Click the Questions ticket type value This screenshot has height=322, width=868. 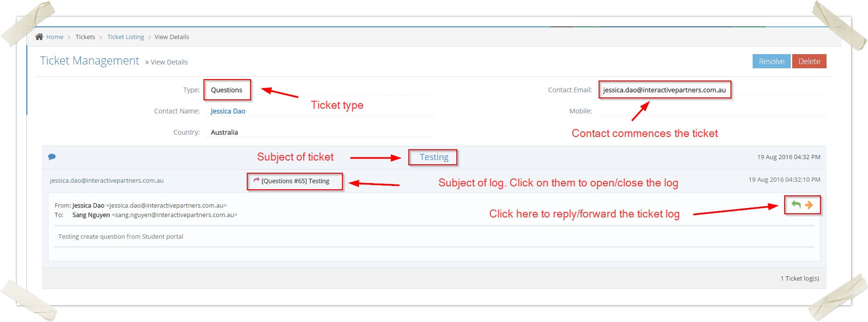click(x=227, y=90)
